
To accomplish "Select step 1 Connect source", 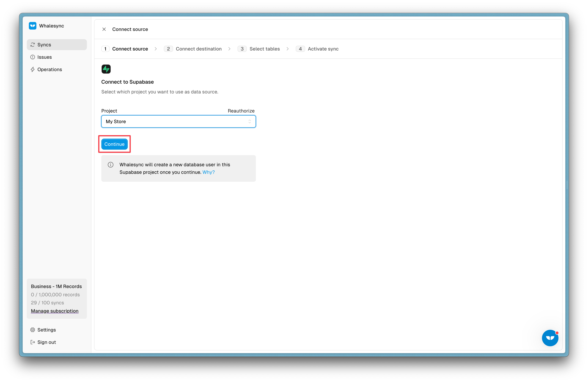I will coord(125,49).
